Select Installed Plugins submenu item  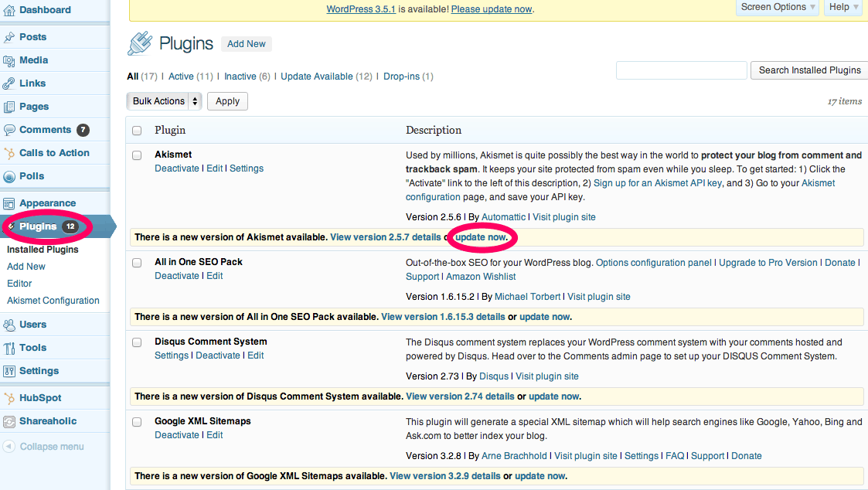click(x=43, y=250)
